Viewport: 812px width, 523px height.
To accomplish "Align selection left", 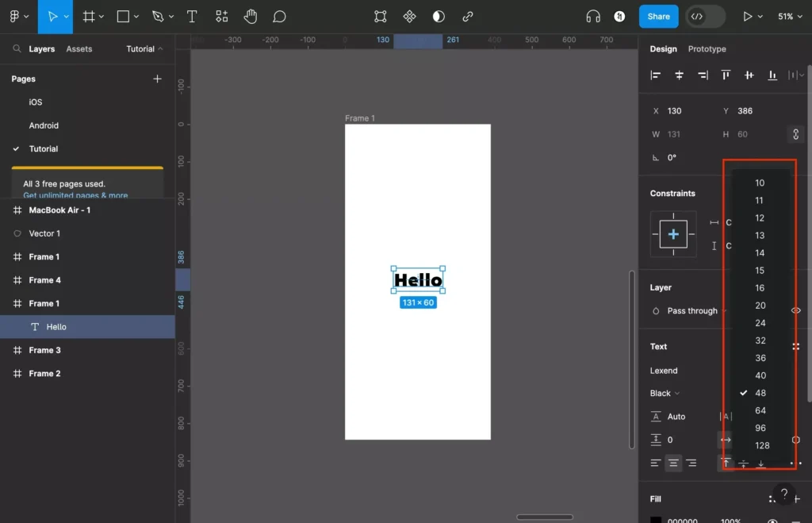I will (656, 75).
